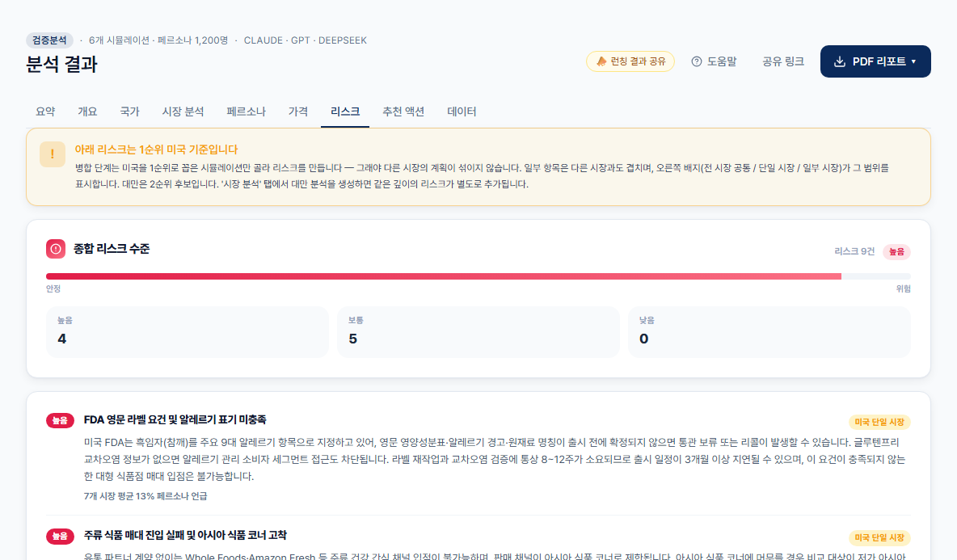Click the warning exclamation icon in the notice
Image resolution: width=957 pixels, height=560 pixels.
[x=53, y=154]
